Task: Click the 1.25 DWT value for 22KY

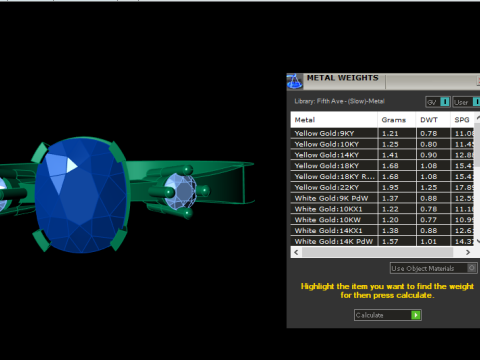Action: click(x=429, y=187)
